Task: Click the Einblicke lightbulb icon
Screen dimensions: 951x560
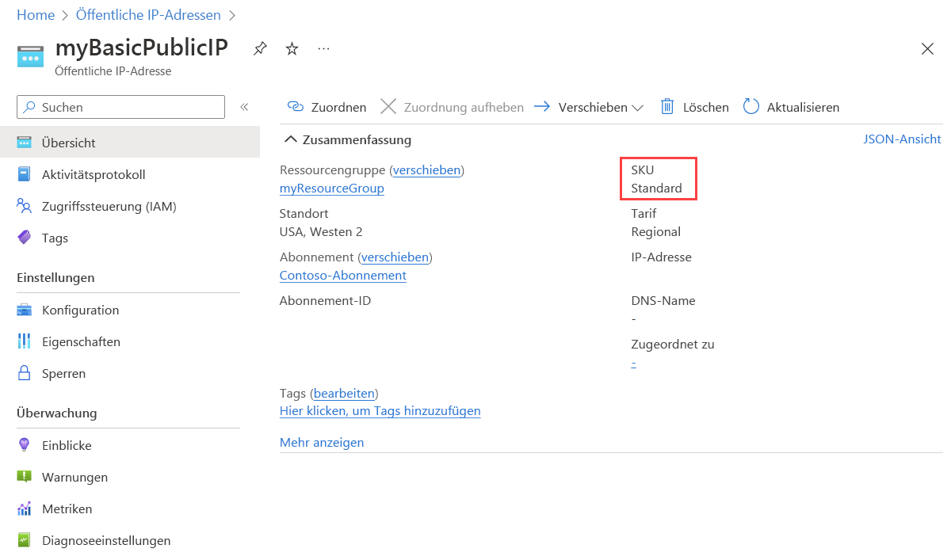Action: [x=25, y=445]
